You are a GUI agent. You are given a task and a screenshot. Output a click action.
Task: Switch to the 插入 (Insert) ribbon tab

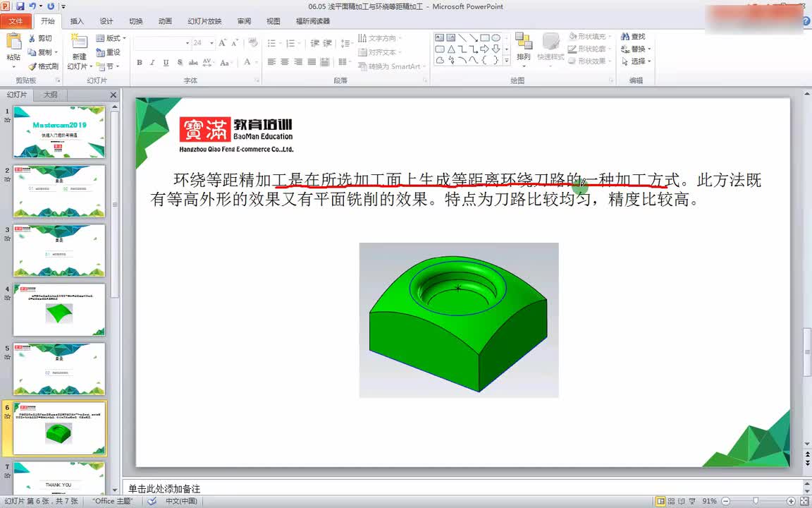(77, 21)
